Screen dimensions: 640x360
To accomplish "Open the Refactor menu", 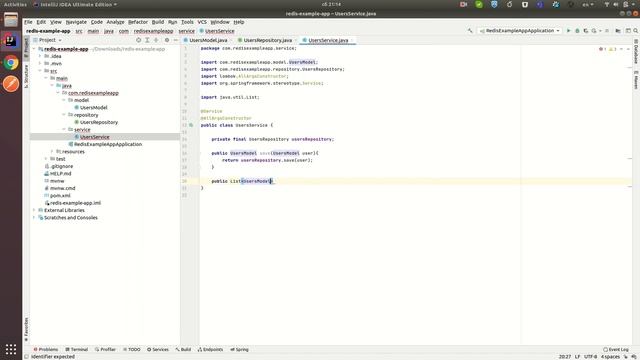I will 138,22.
